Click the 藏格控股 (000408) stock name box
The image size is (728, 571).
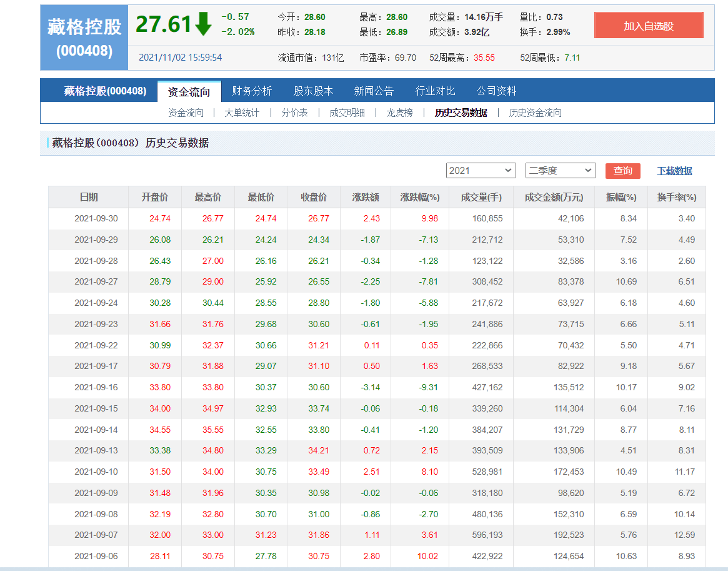[x=84, y=38]
